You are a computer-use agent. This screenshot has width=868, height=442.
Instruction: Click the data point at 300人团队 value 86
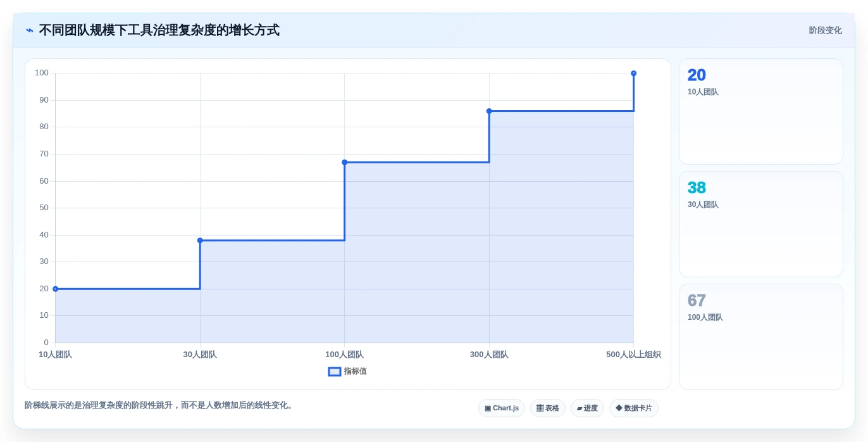[x=489, y=111]
